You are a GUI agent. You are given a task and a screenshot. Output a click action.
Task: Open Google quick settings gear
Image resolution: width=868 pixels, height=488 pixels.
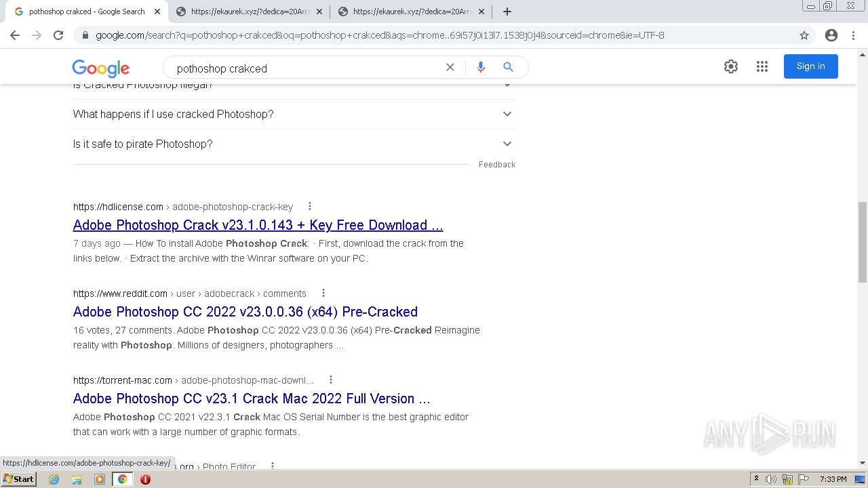point(731,66)
